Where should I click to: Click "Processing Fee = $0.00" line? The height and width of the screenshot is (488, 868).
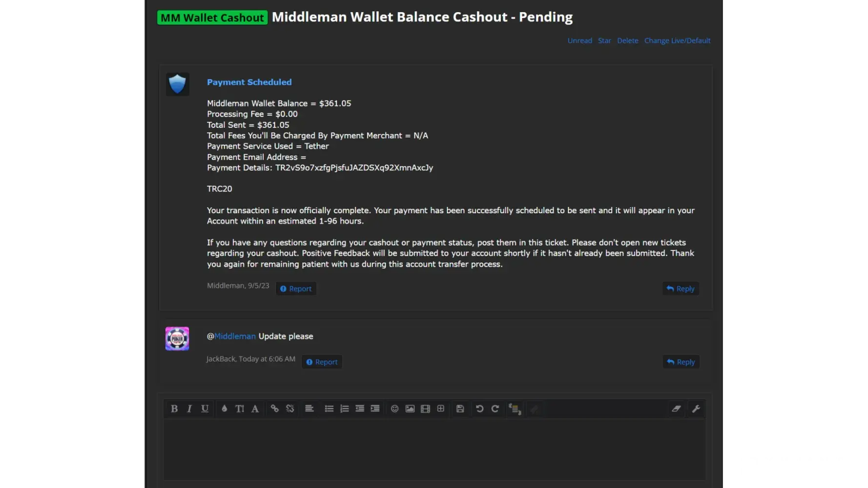tap(252, 114)
